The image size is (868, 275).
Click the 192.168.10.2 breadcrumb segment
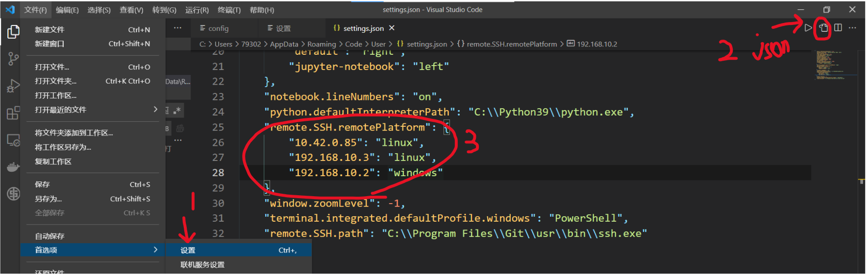[x=592, y=44]
